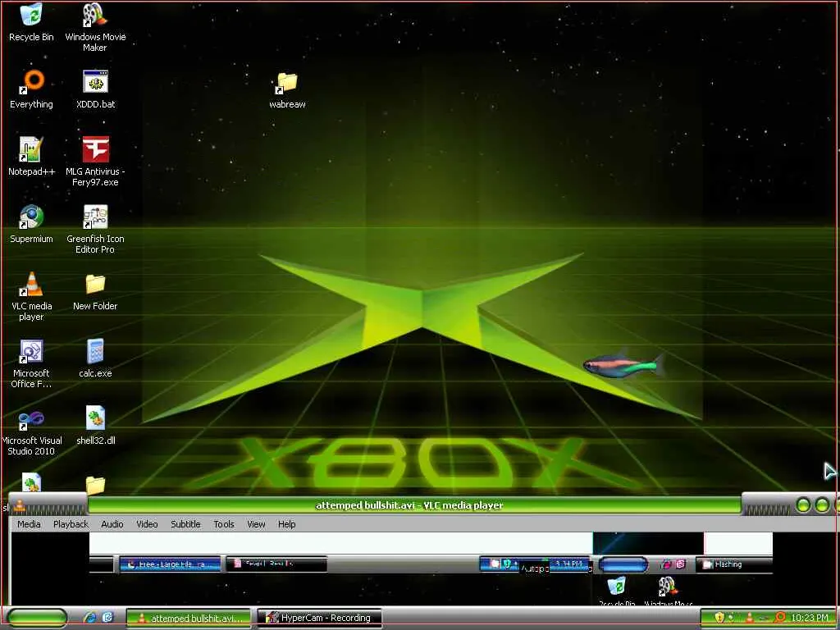Screen dimensions: 840x630
Task: Click the VLC cone icon in system tray
Action: [750, 618]
